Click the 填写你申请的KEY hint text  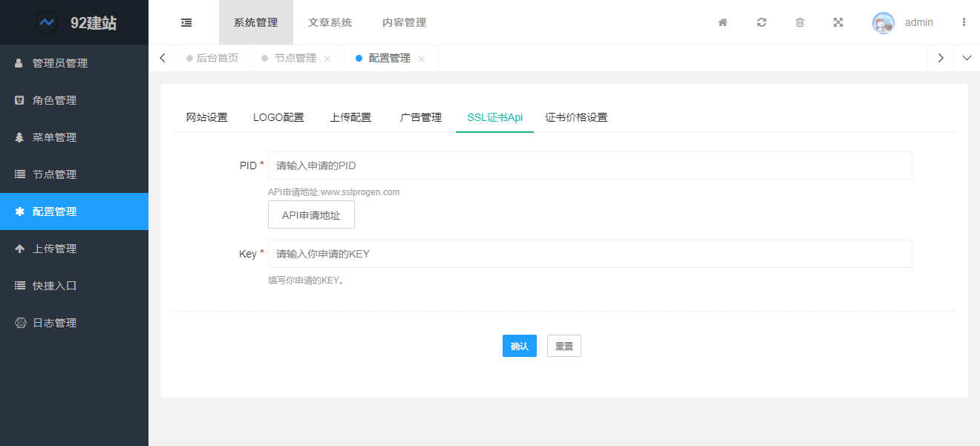(x=306, y=281)
